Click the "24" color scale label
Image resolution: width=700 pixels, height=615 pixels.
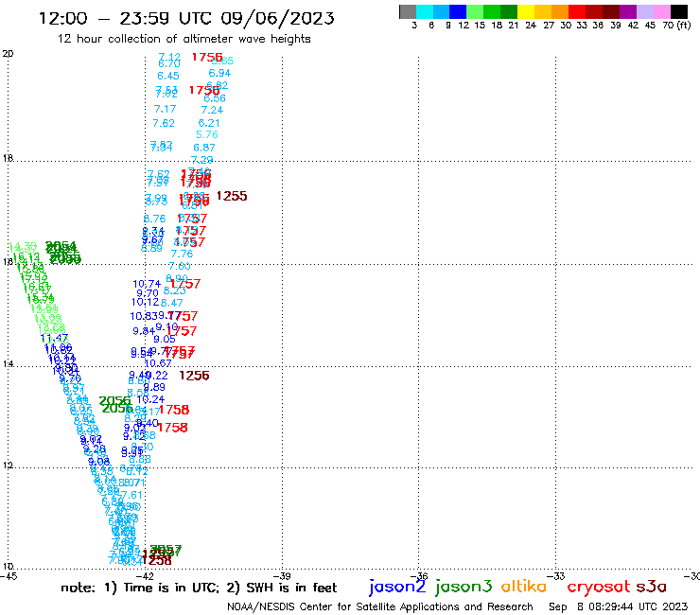point(531,25)
